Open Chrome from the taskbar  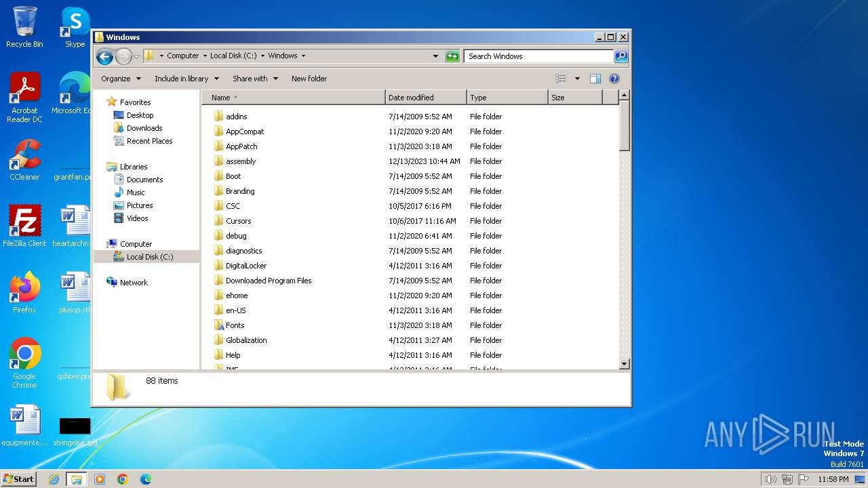pyautogui.click(x=123, y=479)
